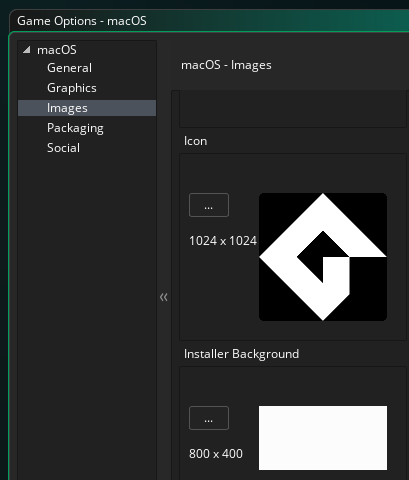Open the Graphics options page
This screenshot has height=480, width=409.
[x=72, y=88]
